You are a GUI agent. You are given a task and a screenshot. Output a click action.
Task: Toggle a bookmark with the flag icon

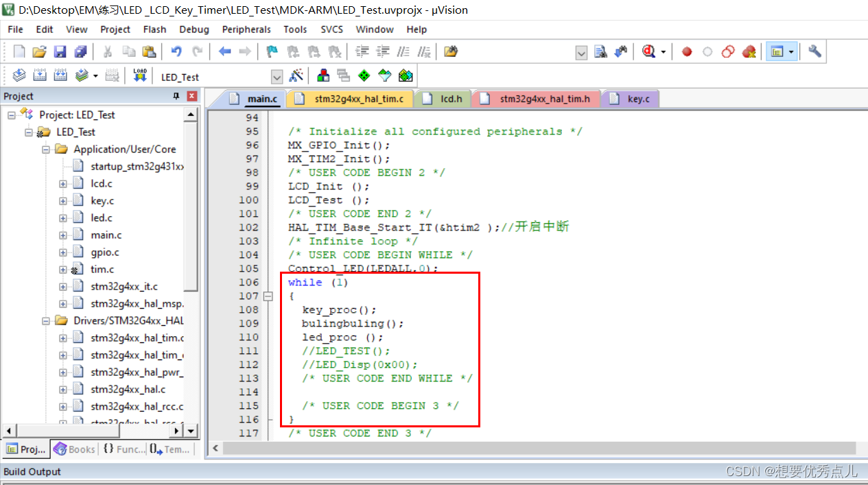pyautogui.click(x=271, y=51)
